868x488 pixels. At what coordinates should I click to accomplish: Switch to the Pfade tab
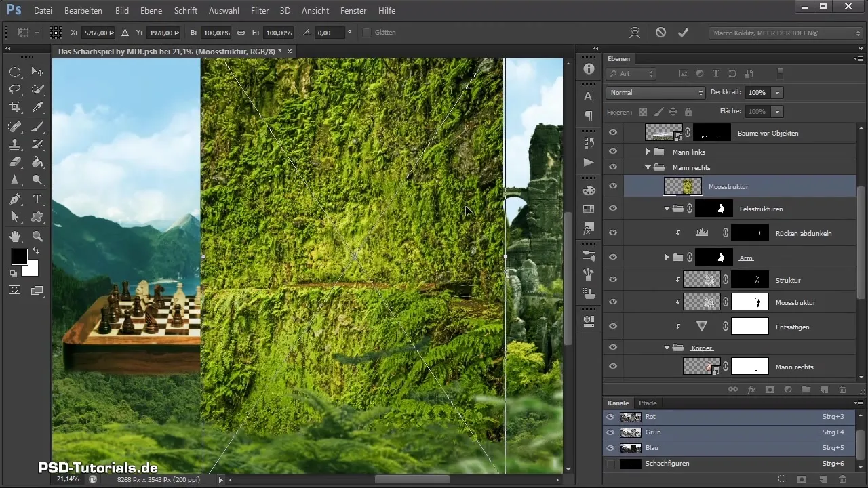pyautogui.click(x=648, y=403)
